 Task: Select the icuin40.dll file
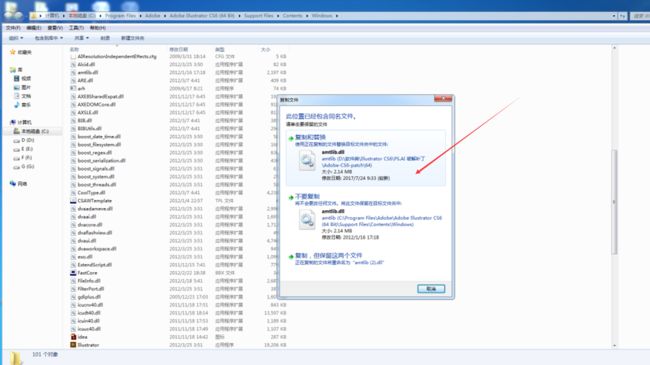point(88,321)
